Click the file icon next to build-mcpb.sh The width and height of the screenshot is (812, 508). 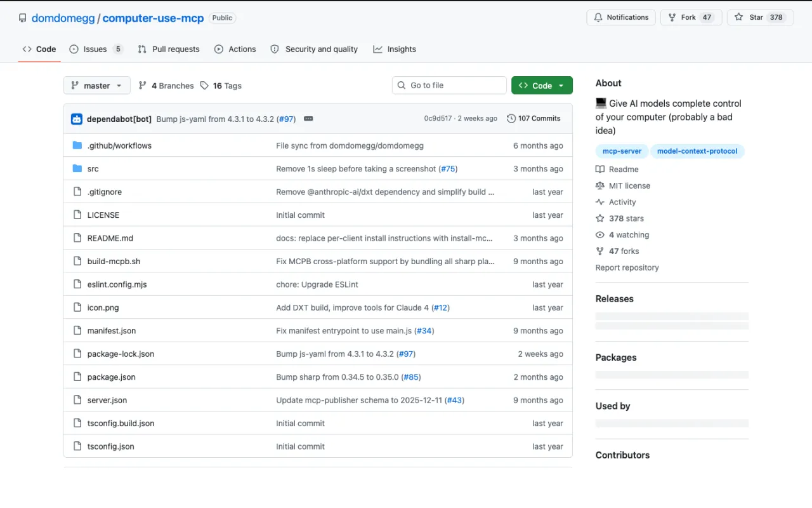coord(77,261)
